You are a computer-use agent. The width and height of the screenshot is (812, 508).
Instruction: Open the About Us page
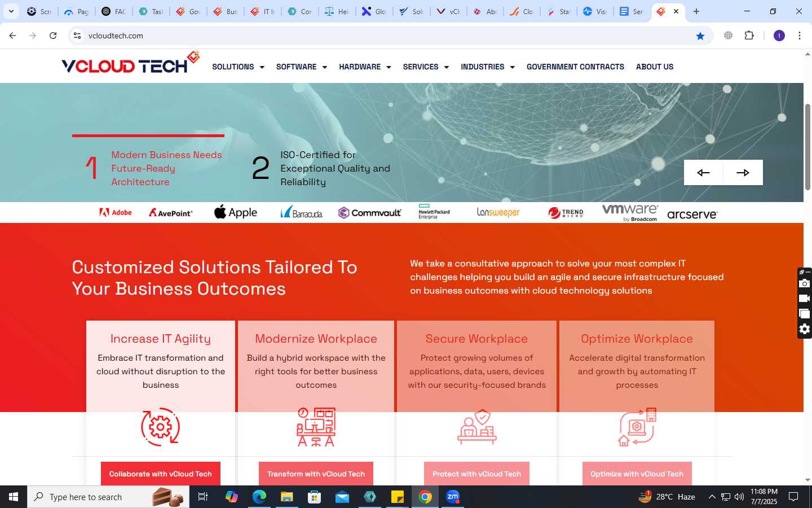click(x=655, y=67)
